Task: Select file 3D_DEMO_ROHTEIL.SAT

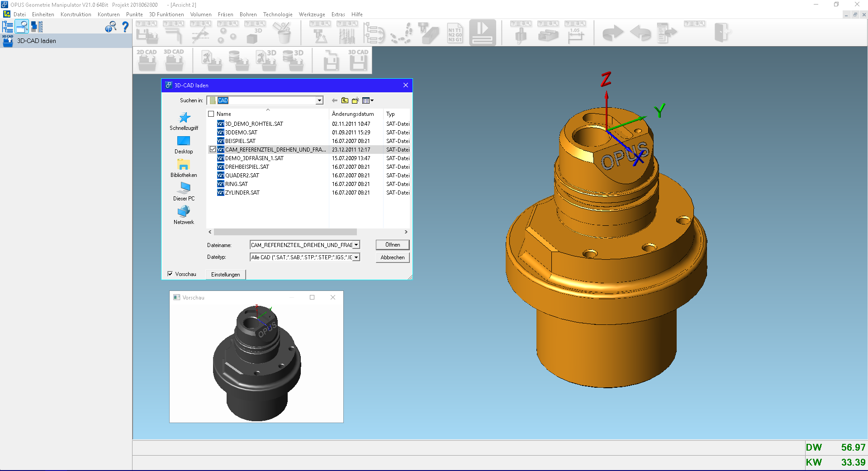Action: pyautogui.click(x=254, y=124)
